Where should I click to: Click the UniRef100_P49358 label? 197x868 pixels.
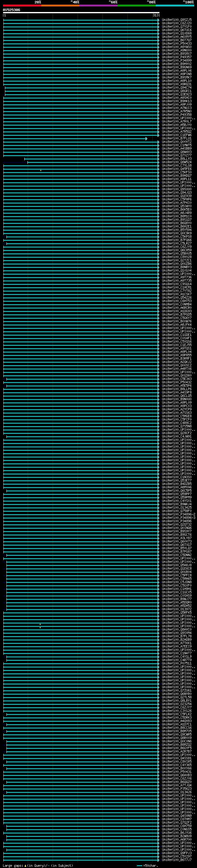coord(177,115)
